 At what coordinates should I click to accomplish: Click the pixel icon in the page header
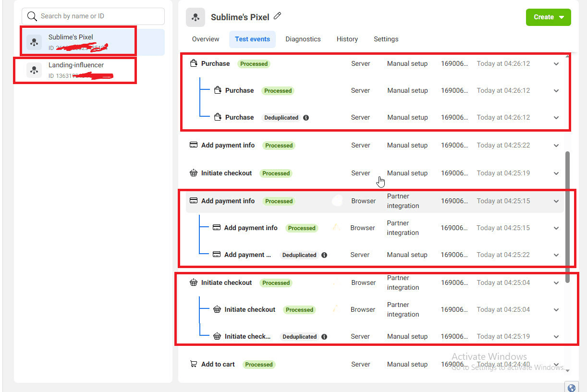[196, 17]
